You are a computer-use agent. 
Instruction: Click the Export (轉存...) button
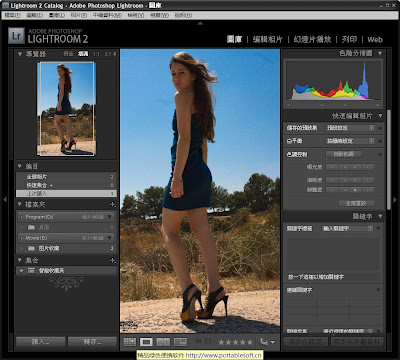(x=92, y=342)
